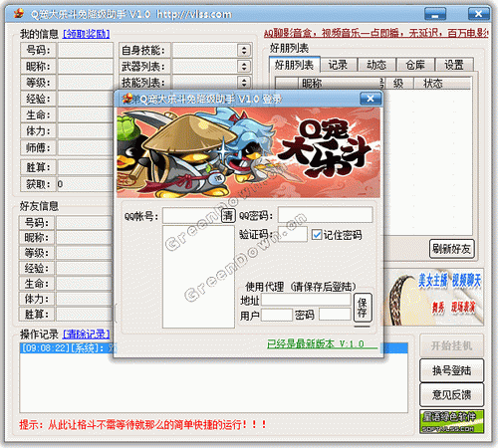Select the [09:08:22][系统] log entry
The image size is (498, 448).
click(x=214, y=348)
